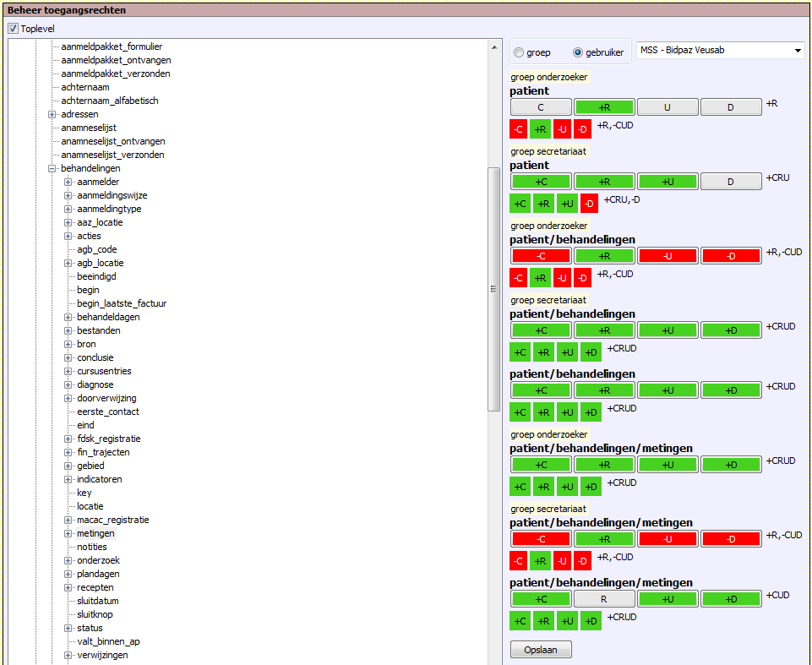The image size is (812, 665).
Task: Open the 'MSS - Bidpaz Veusab' user dropdown
Action: [720, 51]
